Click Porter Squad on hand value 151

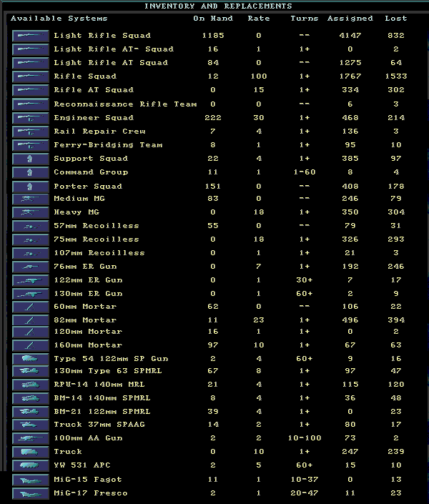click(213, 187)
